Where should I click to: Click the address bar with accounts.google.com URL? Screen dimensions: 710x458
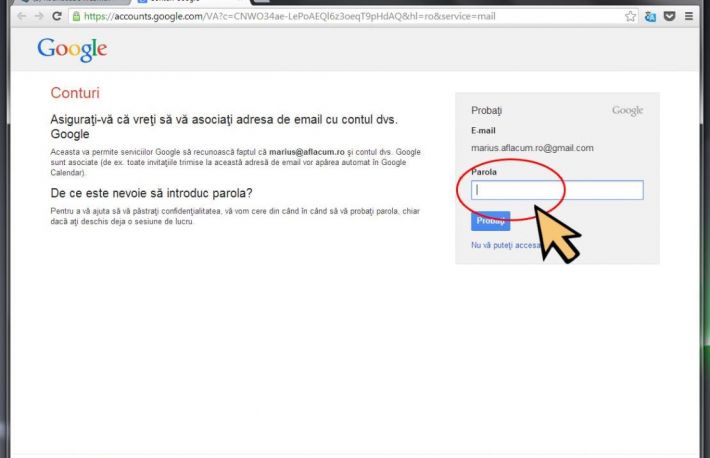pos(350,17)
